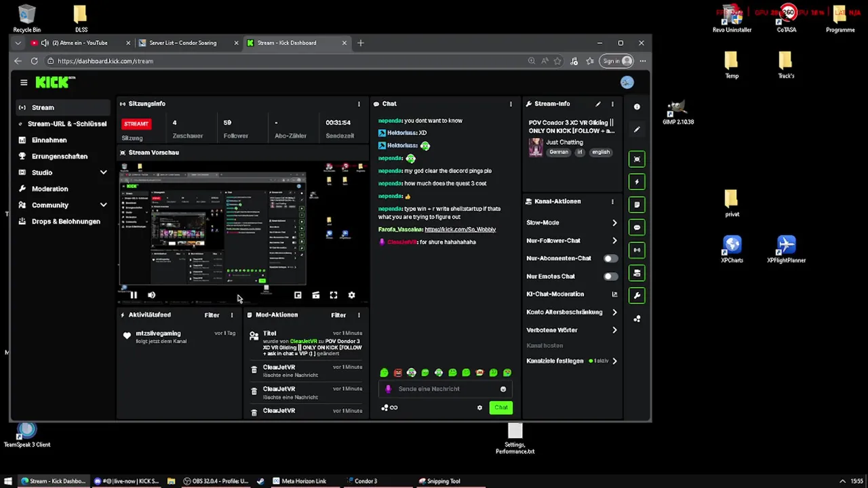Expand Studio section in sidebar
The height and width of the screenshot is (488, 868).
click(x=103, y=173)
